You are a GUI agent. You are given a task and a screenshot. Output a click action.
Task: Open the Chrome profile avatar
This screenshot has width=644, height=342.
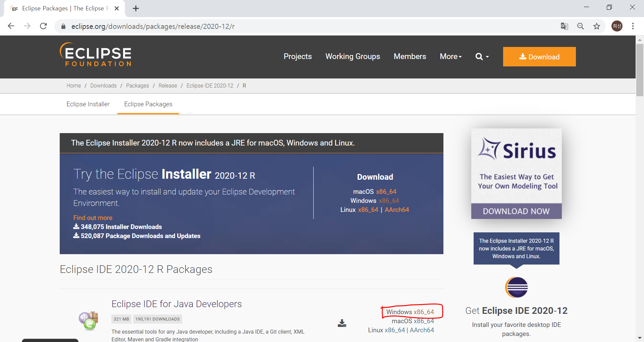point(617,26)
